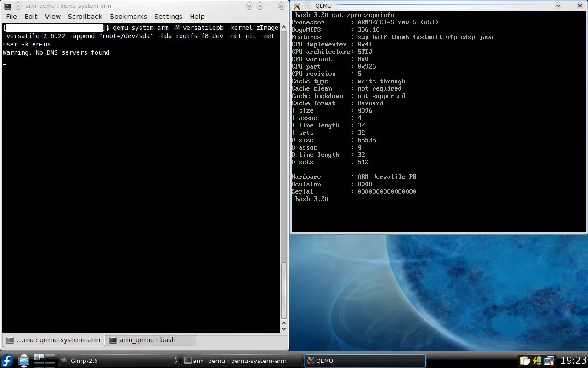Open the View menu in Konsole
The width and height of the screenshot is (588, 368).
tap(52, 17)
